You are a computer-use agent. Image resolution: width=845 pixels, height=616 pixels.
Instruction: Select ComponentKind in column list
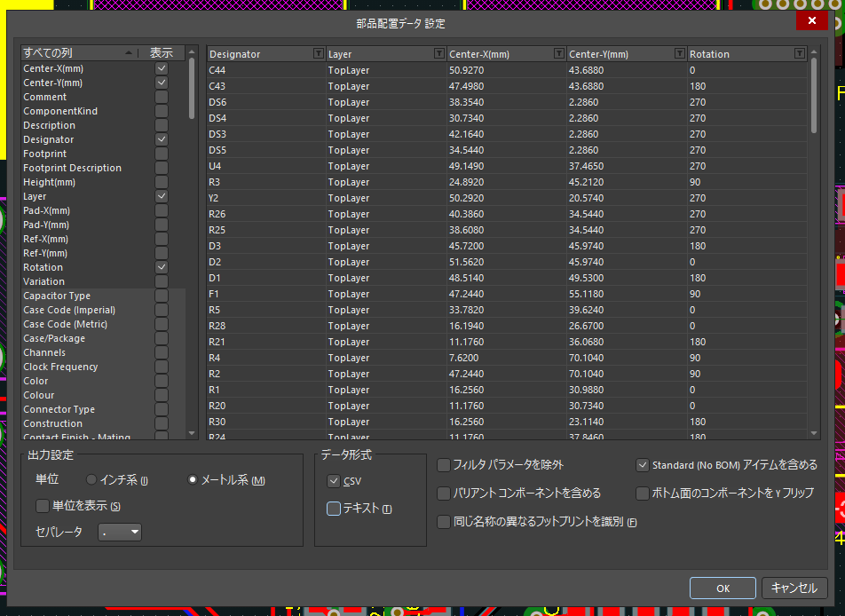[60, 111]
